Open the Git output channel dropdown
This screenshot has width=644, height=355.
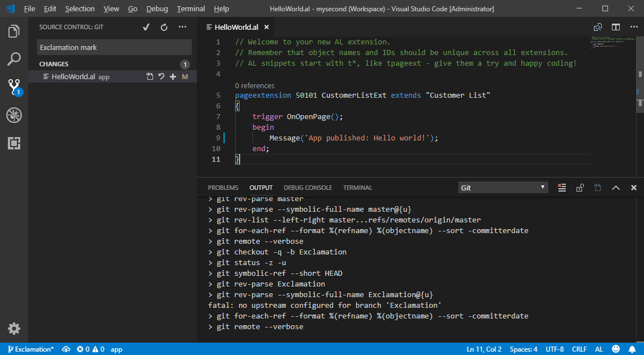pos(503,188)
